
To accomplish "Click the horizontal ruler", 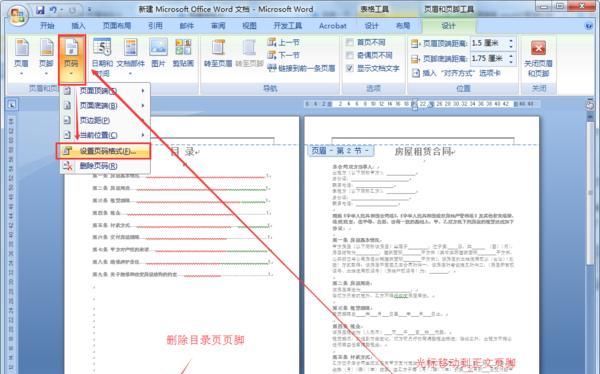I will point(421,104).
